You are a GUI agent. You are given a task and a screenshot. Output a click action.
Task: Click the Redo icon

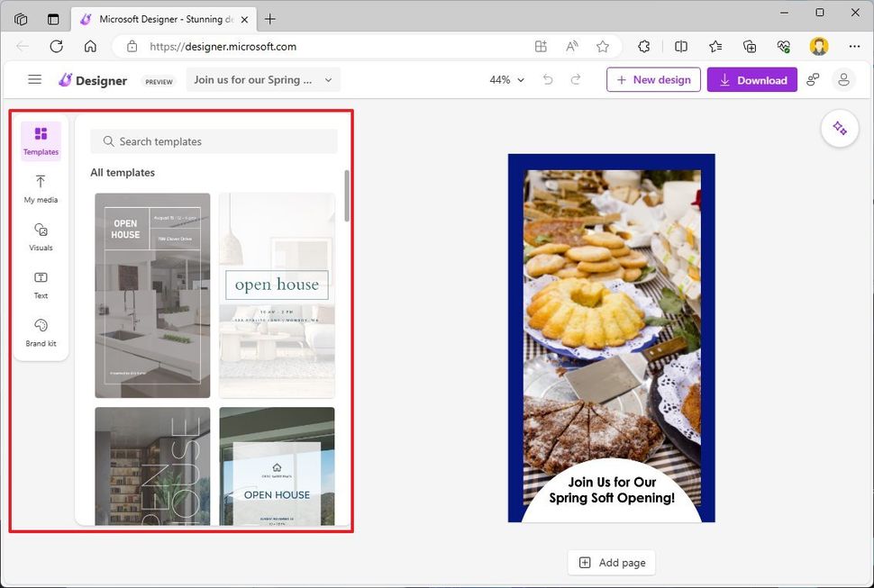[x=576, y=79]
